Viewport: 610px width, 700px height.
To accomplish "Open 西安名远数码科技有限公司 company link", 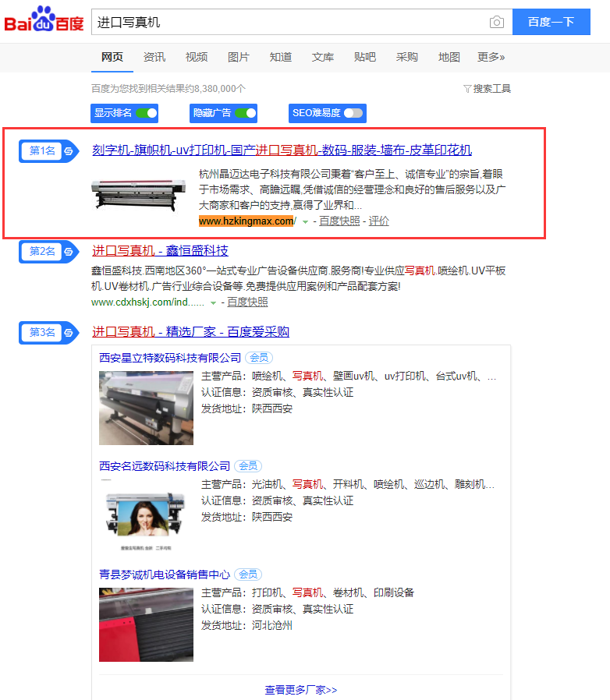I will coord(165,466).
